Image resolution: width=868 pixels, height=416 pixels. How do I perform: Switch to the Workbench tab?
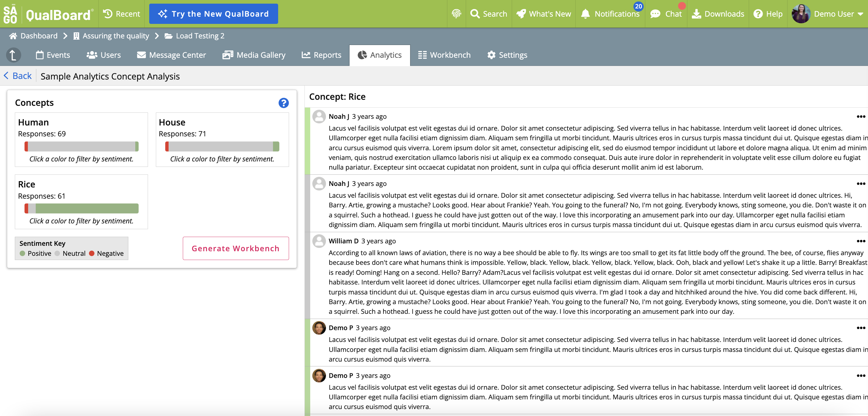[x=444, y=55]
